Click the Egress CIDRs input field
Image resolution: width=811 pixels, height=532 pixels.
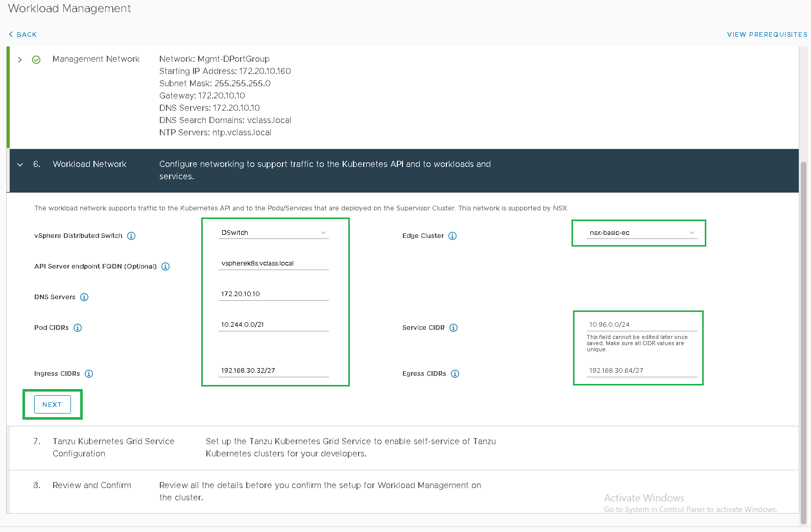641,371
